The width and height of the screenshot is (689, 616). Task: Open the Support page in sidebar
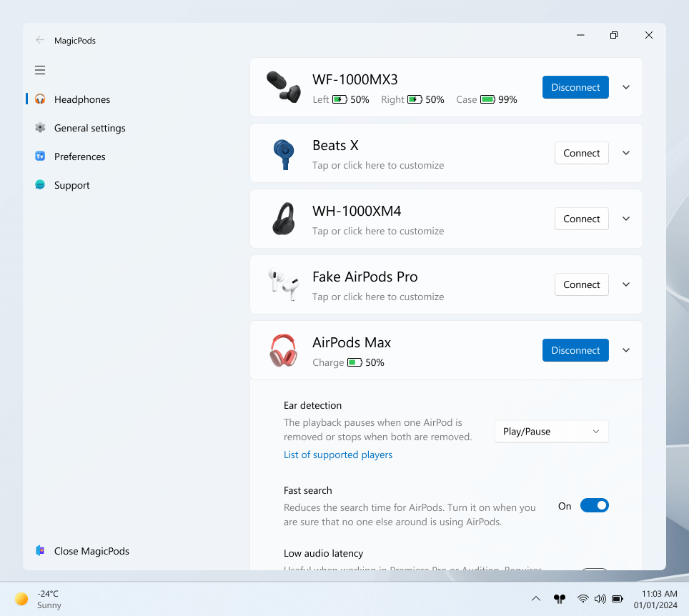pos(71,185)
